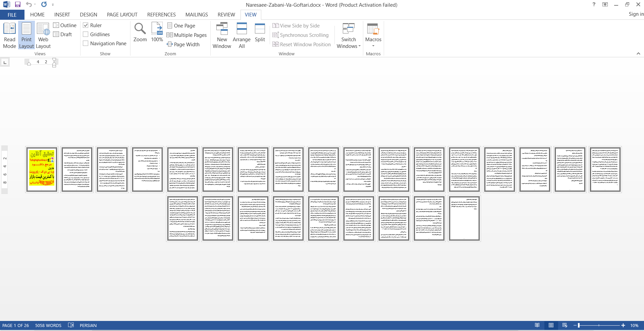Open Word Help question mark
This screenshot has width=644, height=331.
594,5
